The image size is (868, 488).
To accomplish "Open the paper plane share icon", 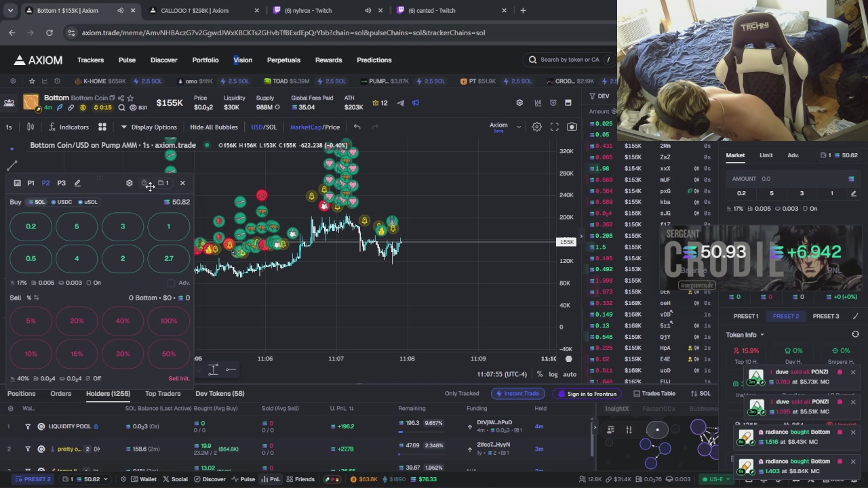I will 401,103.
